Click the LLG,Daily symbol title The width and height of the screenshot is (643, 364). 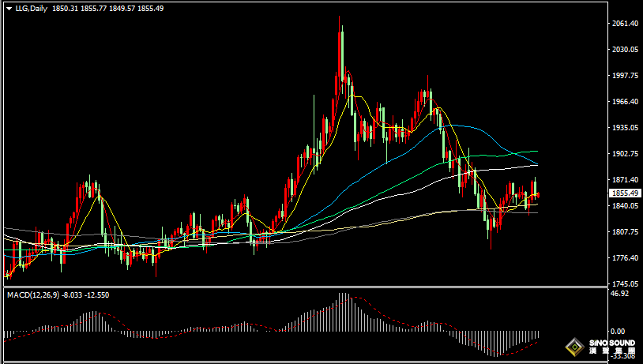(31, 8)
